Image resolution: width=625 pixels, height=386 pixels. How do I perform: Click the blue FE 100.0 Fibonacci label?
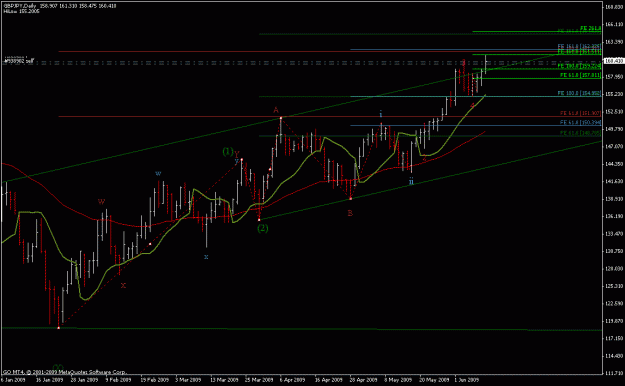579,93
